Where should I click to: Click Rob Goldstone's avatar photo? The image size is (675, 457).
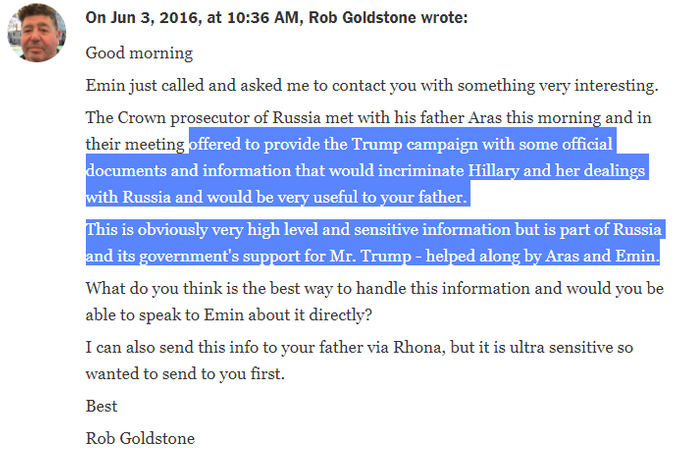click(x=36, y=33)
